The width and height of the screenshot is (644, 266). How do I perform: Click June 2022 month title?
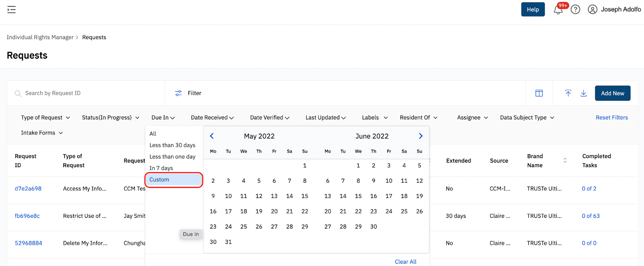[372, 136]
